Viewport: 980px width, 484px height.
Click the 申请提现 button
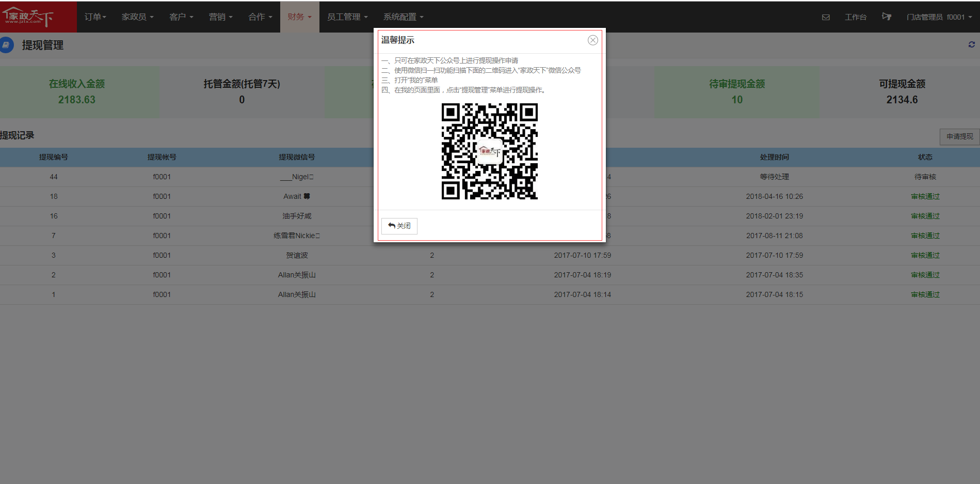pos(959,136)
